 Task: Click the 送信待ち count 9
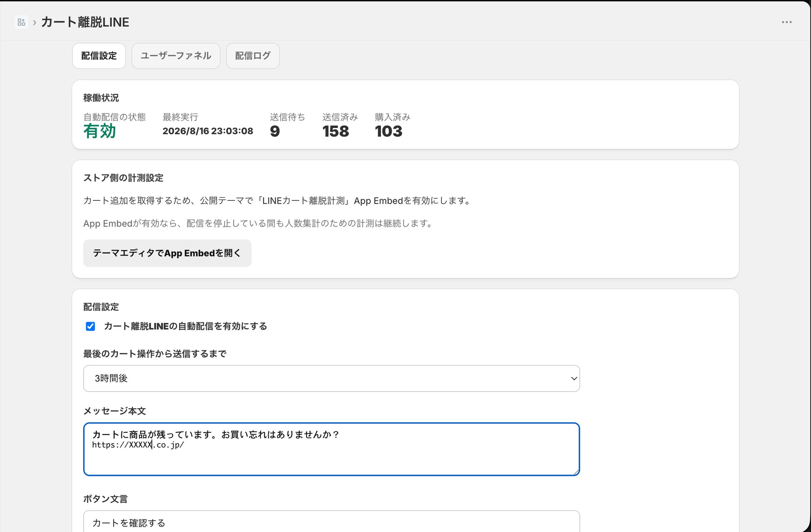(x=275, y=131)
